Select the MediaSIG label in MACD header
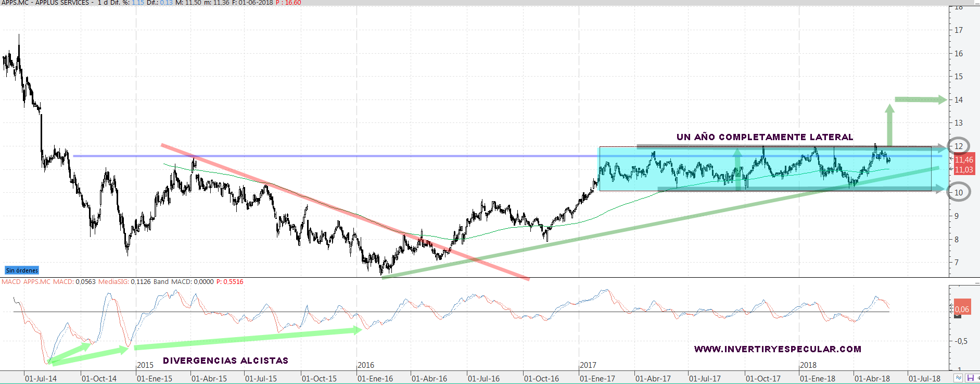980x384 pixels. click(113, 282)
